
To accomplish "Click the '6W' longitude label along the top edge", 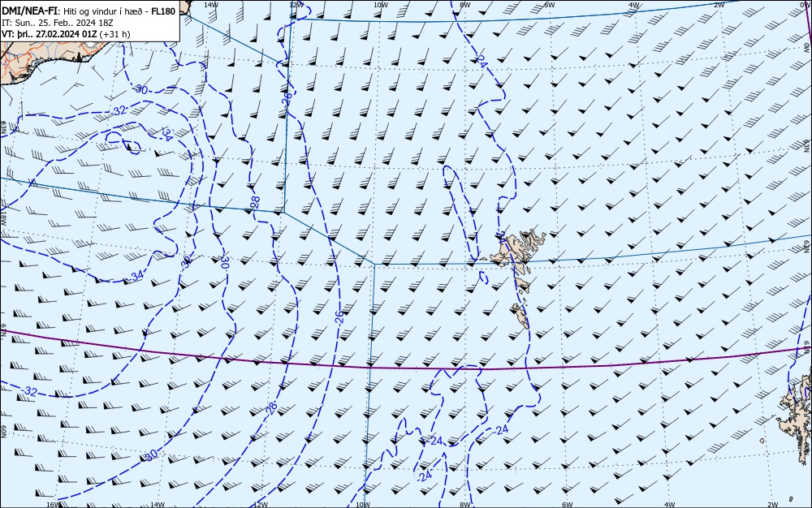I will pos(550,5).
